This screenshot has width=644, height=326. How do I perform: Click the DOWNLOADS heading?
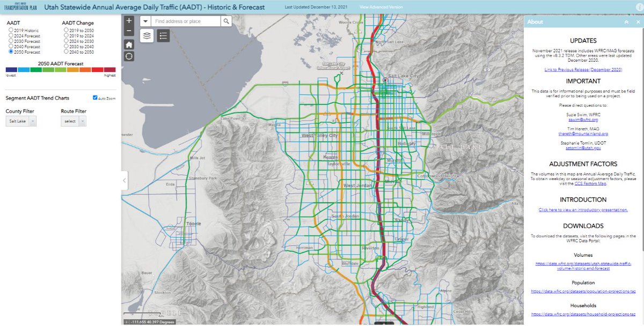pyautogui.click(x=583, y=226)
